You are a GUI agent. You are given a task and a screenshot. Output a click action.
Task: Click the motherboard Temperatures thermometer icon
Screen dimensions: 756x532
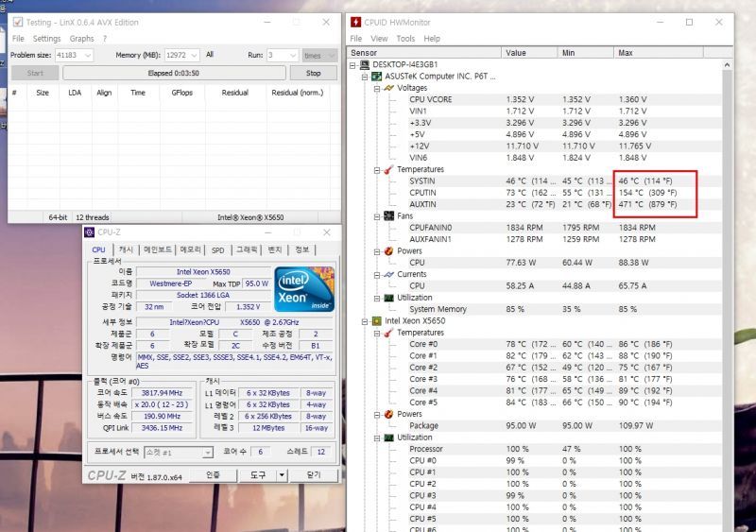[x=388, y=169]
